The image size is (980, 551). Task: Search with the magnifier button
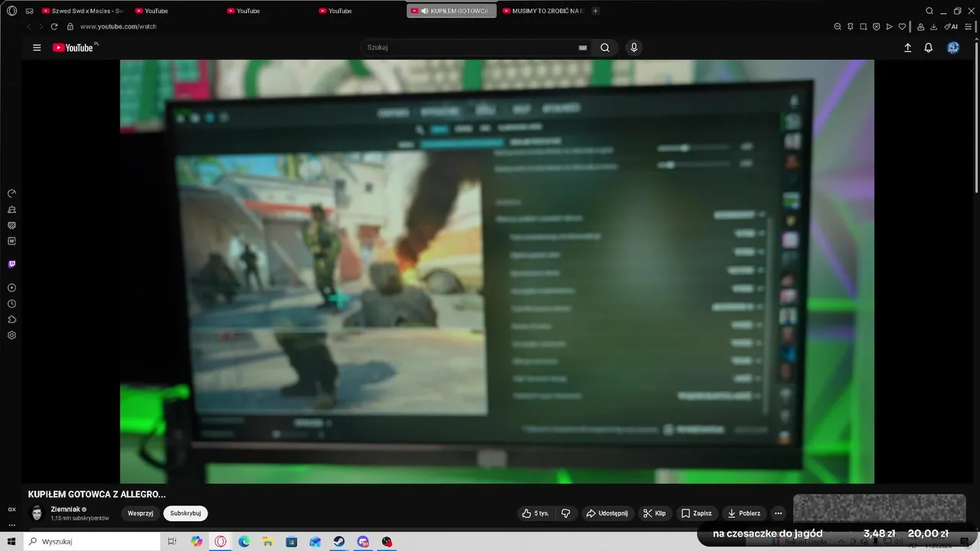click(x=605, y=47)
